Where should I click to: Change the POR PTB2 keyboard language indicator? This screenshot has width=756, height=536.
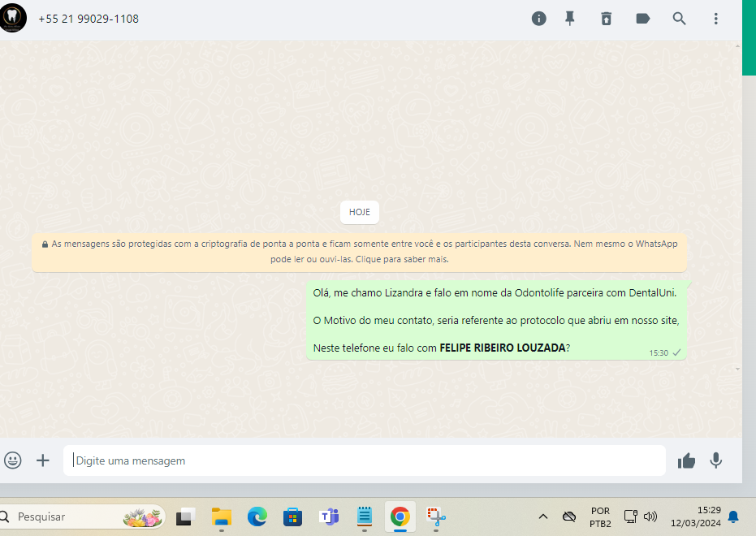(x=600, y=517)
